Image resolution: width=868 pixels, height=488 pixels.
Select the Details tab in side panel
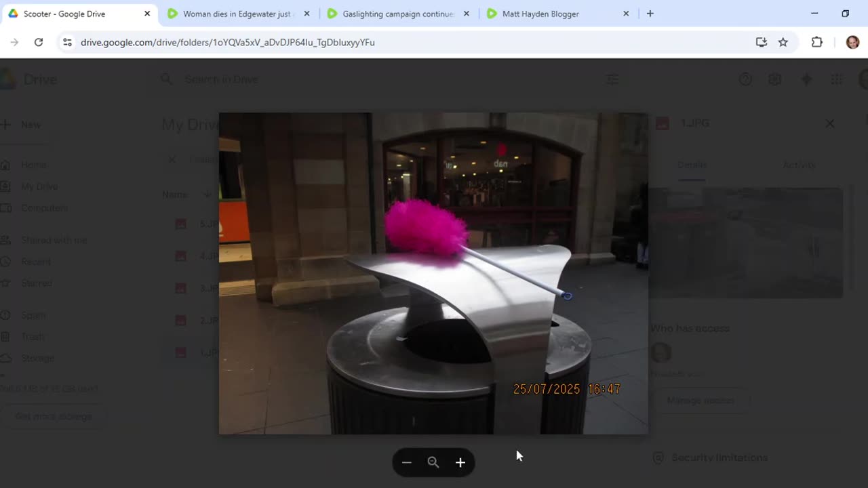[692, 165]
